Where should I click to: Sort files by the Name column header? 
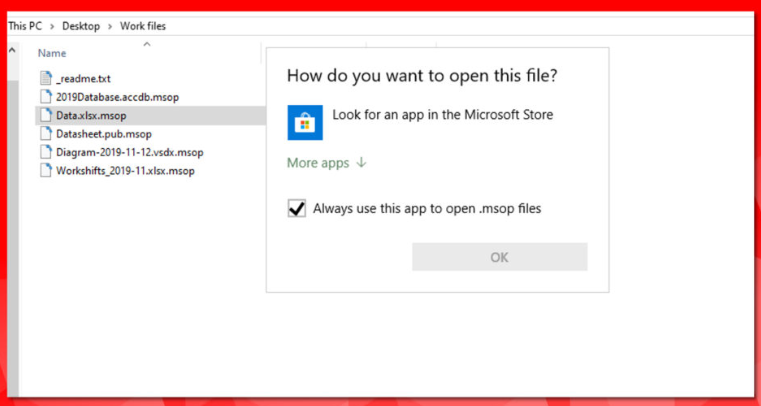pos(52,53)
